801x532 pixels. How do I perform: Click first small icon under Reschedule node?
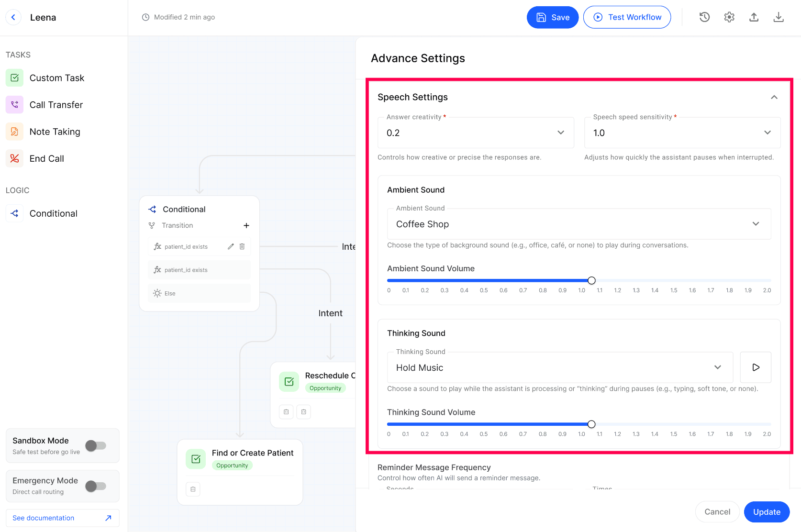(x=286, y=411)
